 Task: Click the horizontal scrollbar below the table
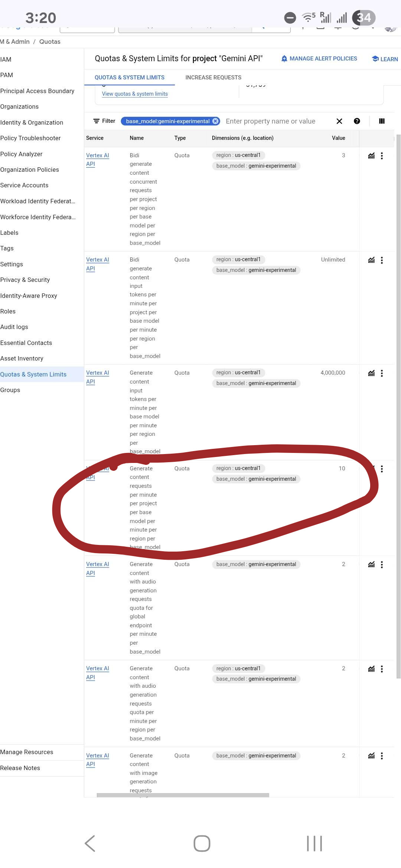pos(183,795)
